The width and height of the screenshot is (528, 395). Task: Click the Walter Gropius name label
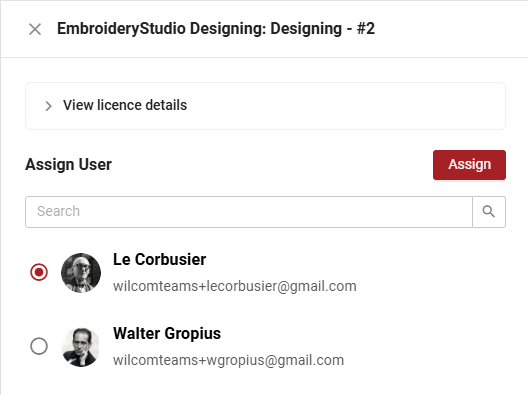tap(167, 334)
